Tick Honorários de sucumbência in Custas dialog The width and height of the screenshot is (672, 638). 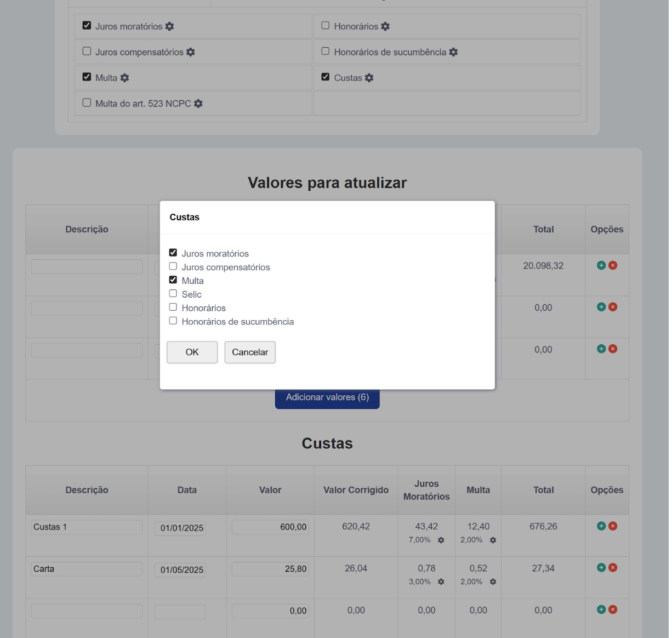(x=173, y=321)
